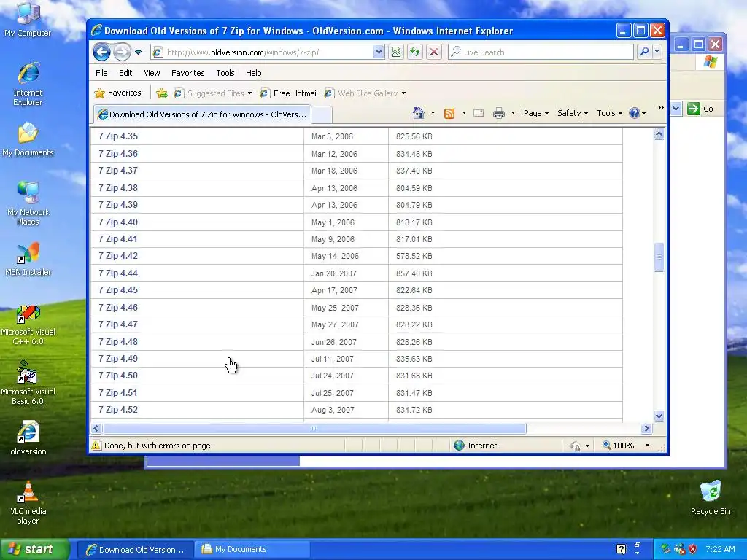Select the Recycle Bin desktop icon
Image resolution: width=747 pixels, height=560 pixels.
711,498
